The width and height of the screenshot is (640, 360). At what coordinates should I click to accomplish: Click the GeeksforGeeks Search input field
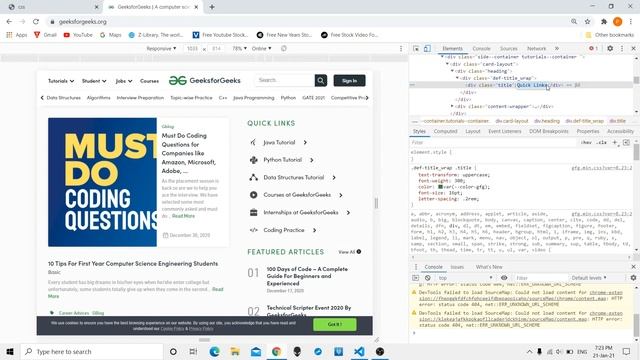[285, 80]
